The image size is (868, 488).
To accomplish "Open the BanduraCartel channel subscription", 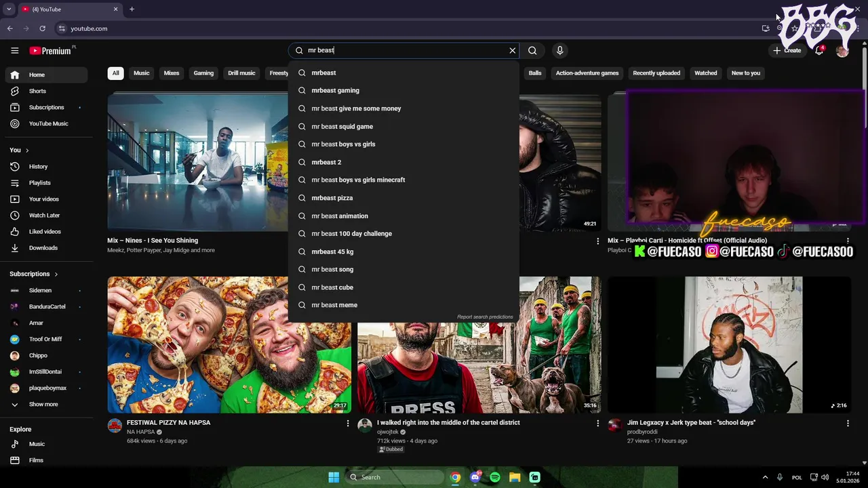I will tap(47, 306).
